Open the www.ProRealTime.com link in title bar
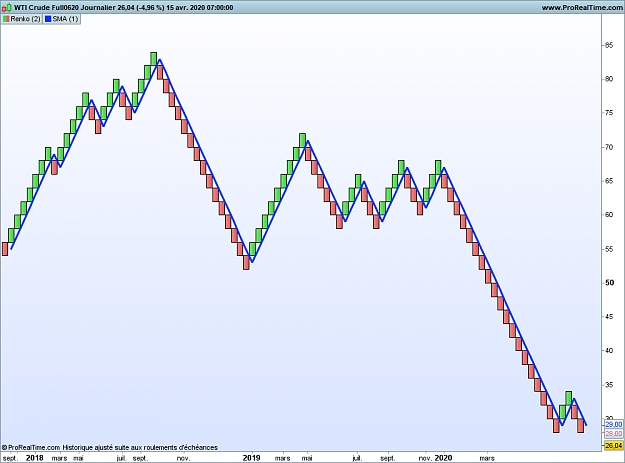 coord(582,8)
